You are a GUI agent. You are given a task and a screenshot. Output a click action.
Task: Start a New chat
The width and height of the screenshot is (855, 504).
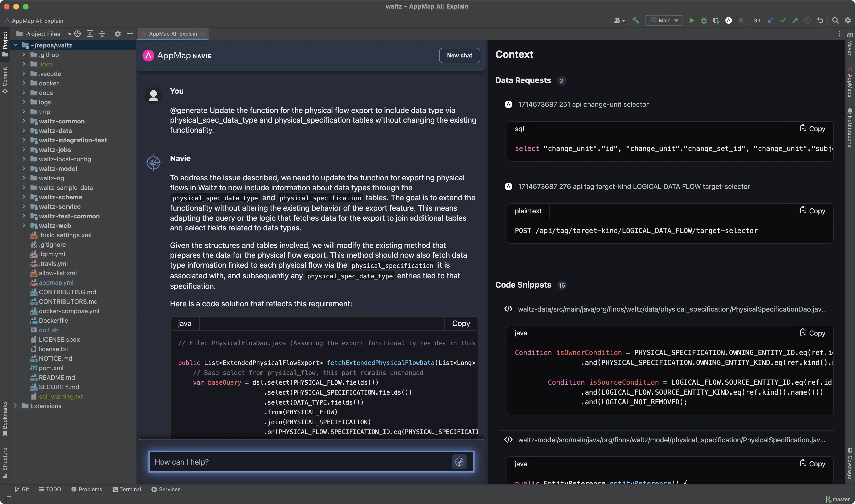[x=459, y=55]
